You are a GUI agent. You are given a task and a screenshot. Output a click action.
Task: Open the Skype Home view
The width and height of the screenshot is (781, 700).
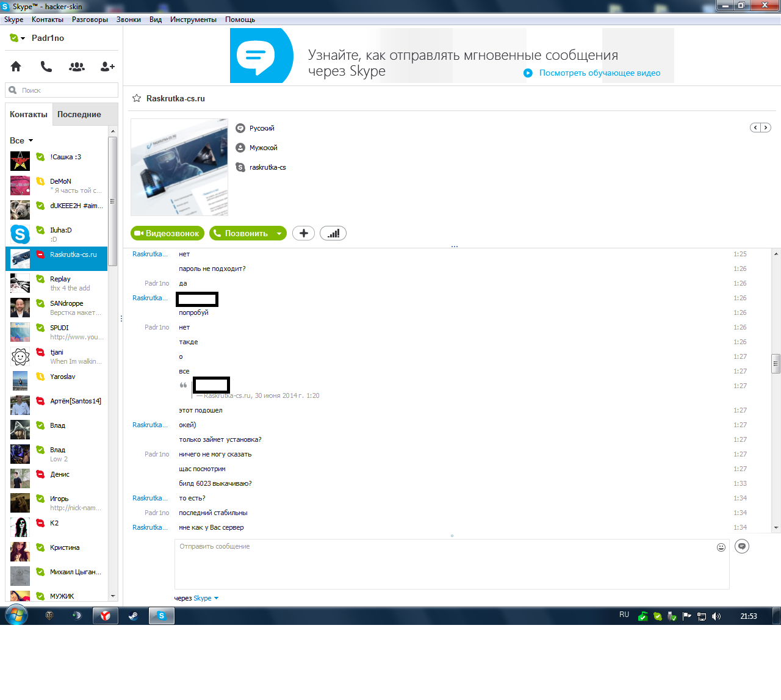pyautogui.click(x=16, y=67)
